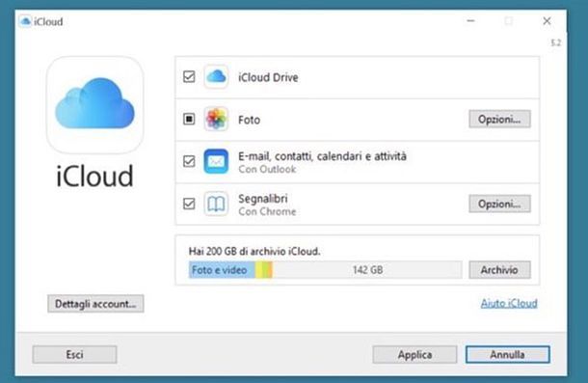The image size is (588, 383).
Task: Minimize the iCloud window
Action: click(x=471, y=21)
